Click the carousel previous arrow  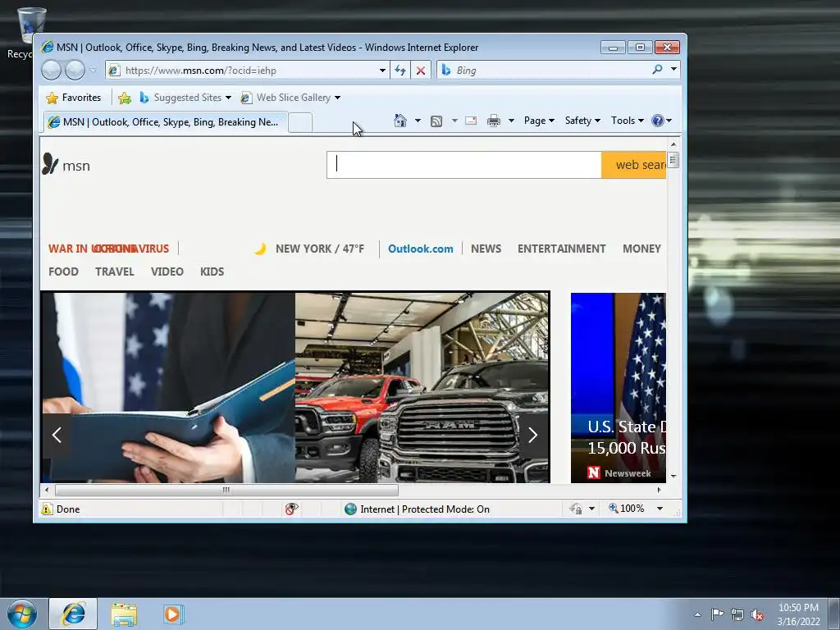57,435
